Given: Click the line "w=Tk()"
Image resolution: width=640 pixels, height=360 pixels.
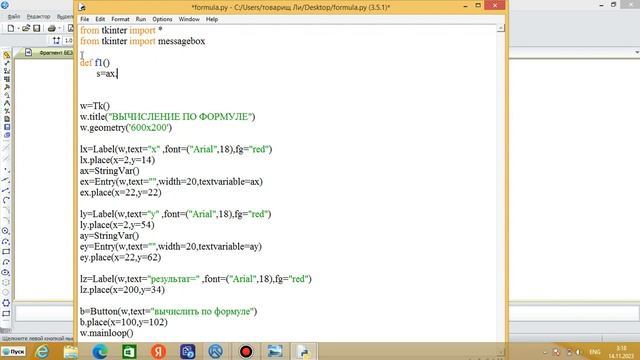Looking at the screenshot, I should coord(95,106).
